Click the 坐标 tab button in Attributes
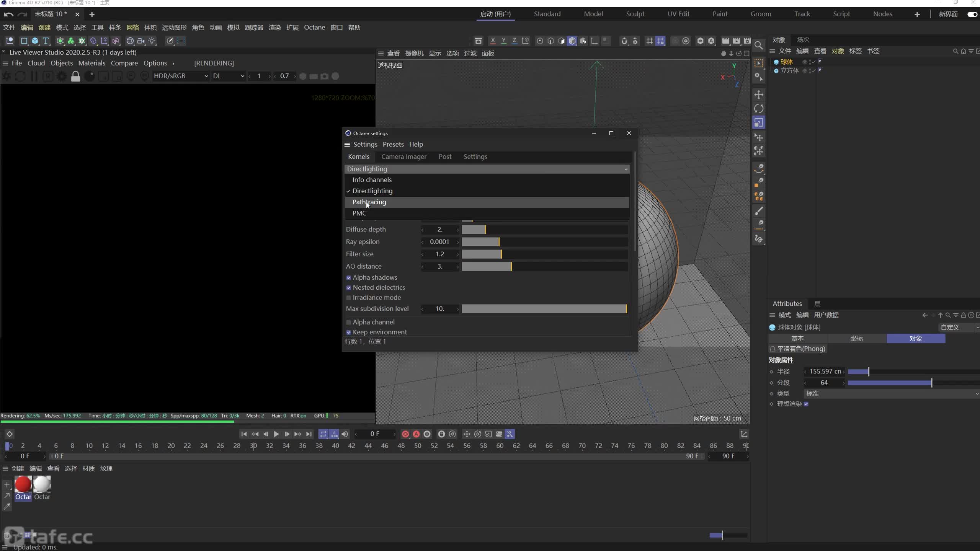Screen dimensions: 980x551 pyautogui.click(x=857, y=338)
